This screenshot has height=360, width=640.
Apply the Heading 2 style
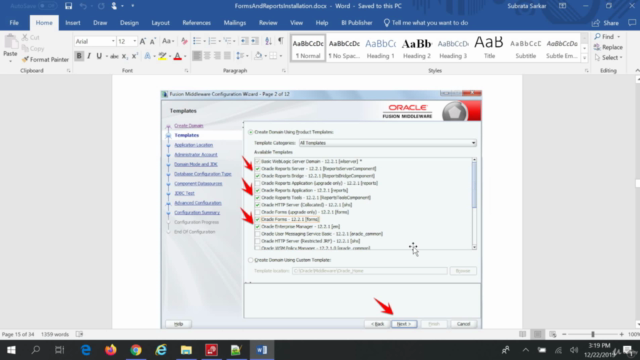point(417,48)
